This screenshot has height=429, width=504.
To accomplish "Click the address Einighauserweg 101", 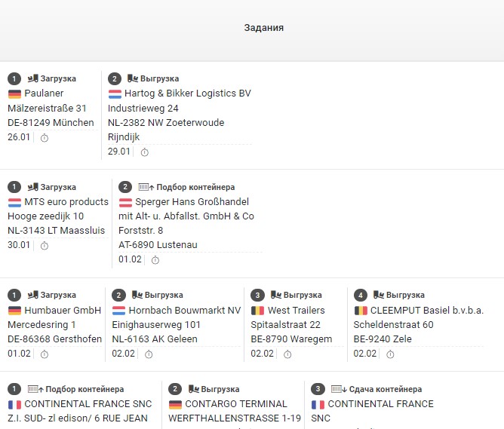I will 156,325.
